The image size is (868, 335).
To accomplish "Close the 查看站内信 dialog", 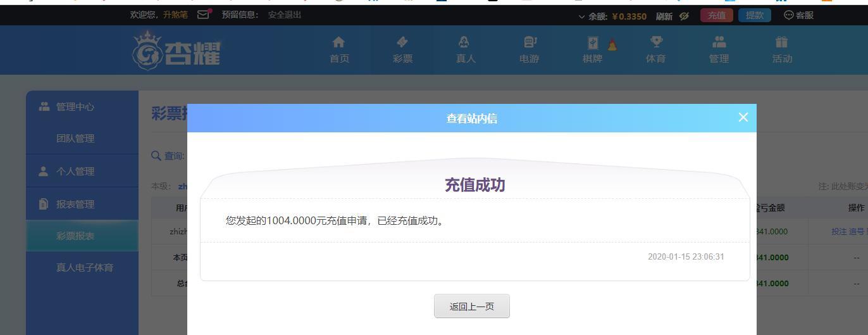I will (743, 117).
